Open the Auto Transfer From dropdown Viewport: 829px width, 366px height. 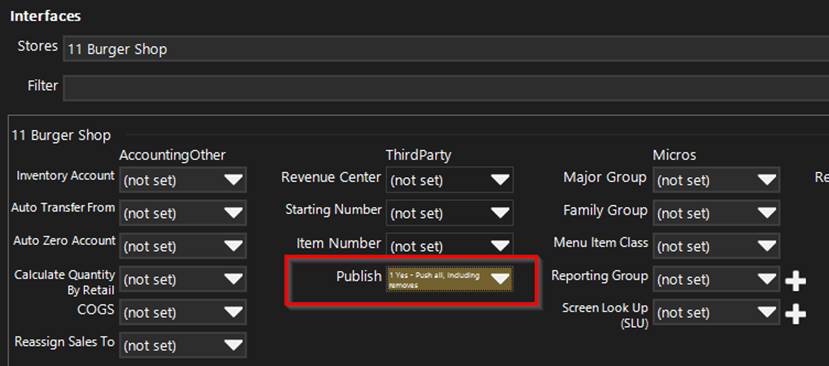pyautogui.click(x=183, y=213)
